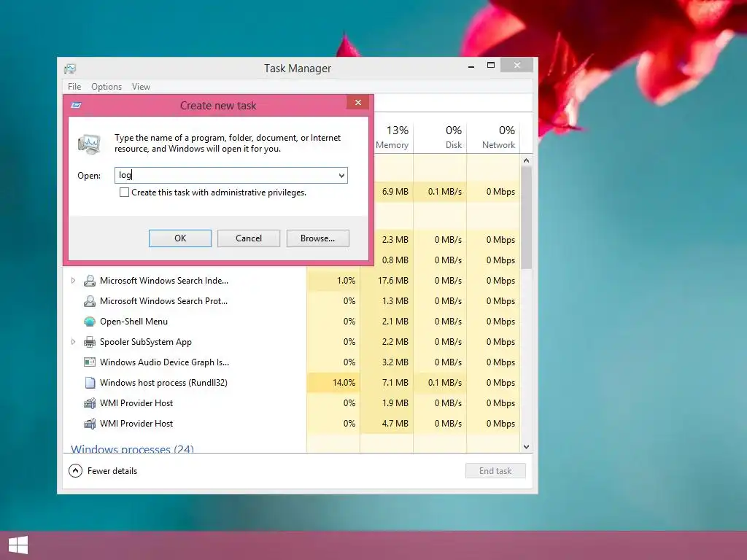
Task: Sort by the Memory column header
Action: click(x=392, y=137)
